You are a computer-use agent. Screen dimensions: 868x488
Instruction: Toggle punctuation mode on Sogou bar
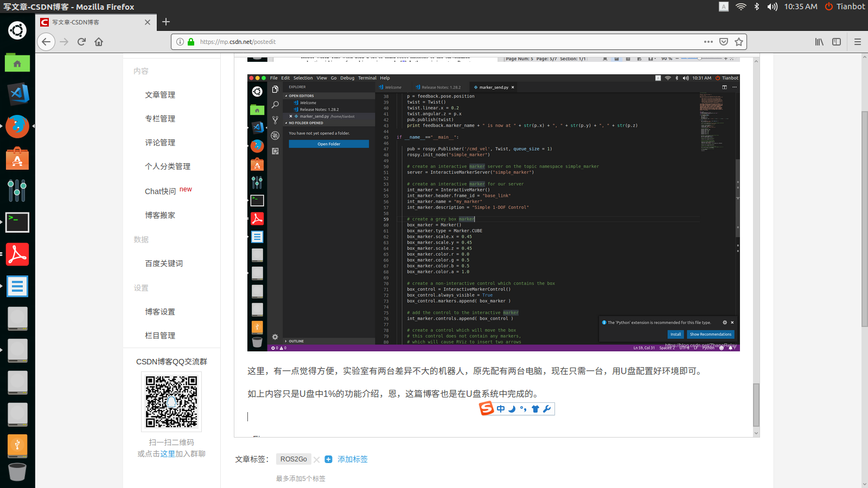coord(522,409)
